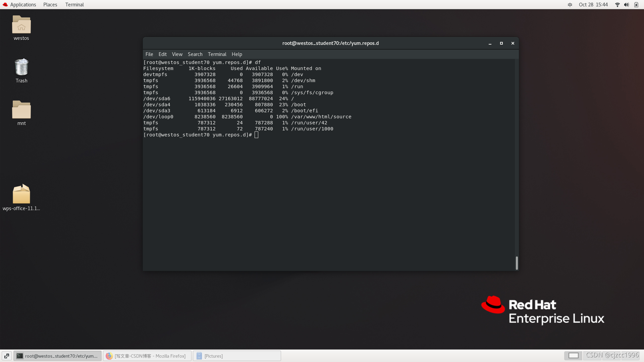Click the 1K-blocks column header

click(x=202, y=68)
